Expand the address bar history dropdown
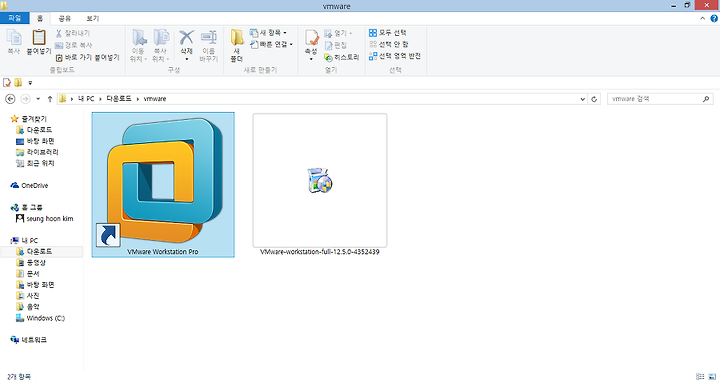This screenshot has height=383, width=720. (582, 99)
